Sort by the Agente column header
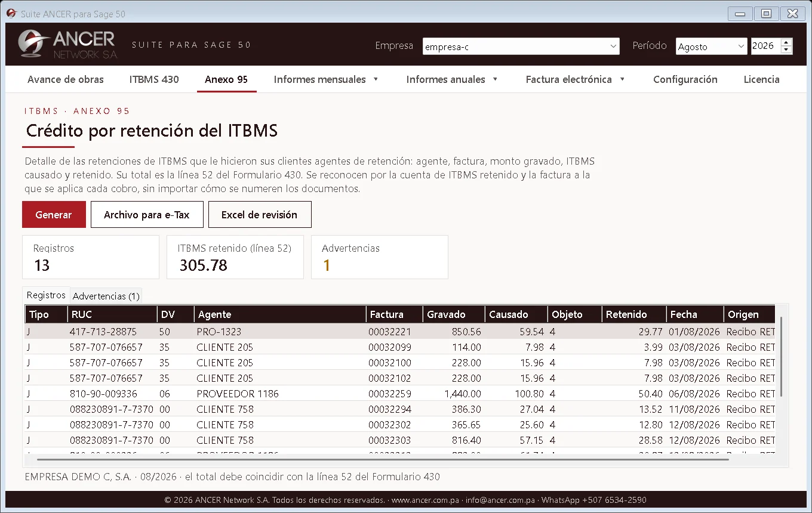The height and width of the screenshot is (513, 812). coord(280,314)
